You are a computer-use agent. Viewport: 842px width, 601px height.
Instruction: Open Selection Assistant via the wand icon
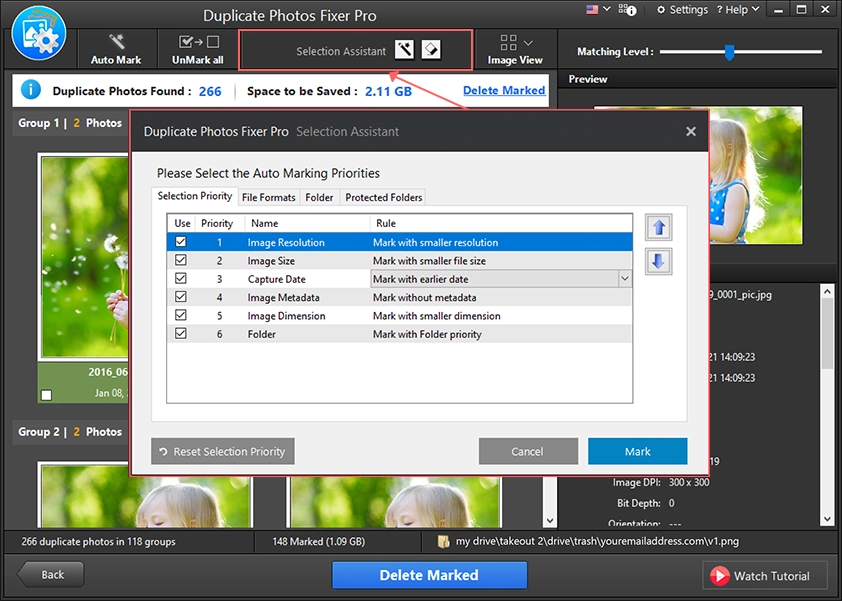tap(404, 50)
